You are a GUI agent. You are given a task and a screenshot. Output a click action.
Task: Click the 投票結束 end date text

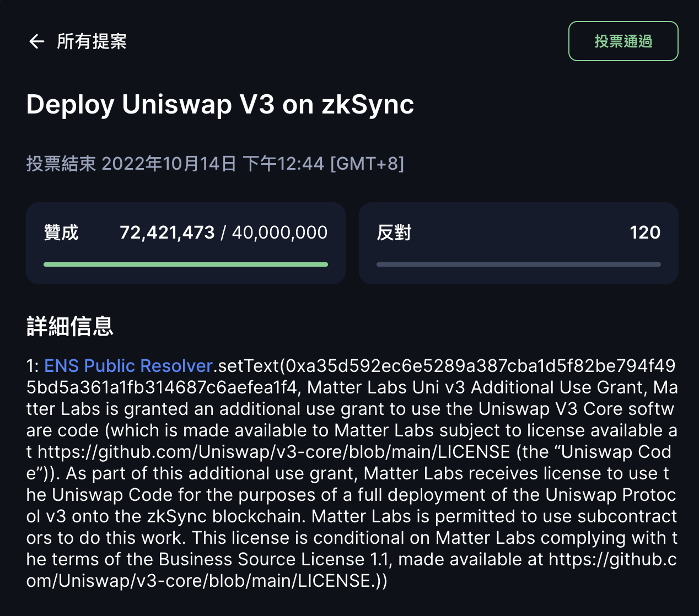[62, 163]
